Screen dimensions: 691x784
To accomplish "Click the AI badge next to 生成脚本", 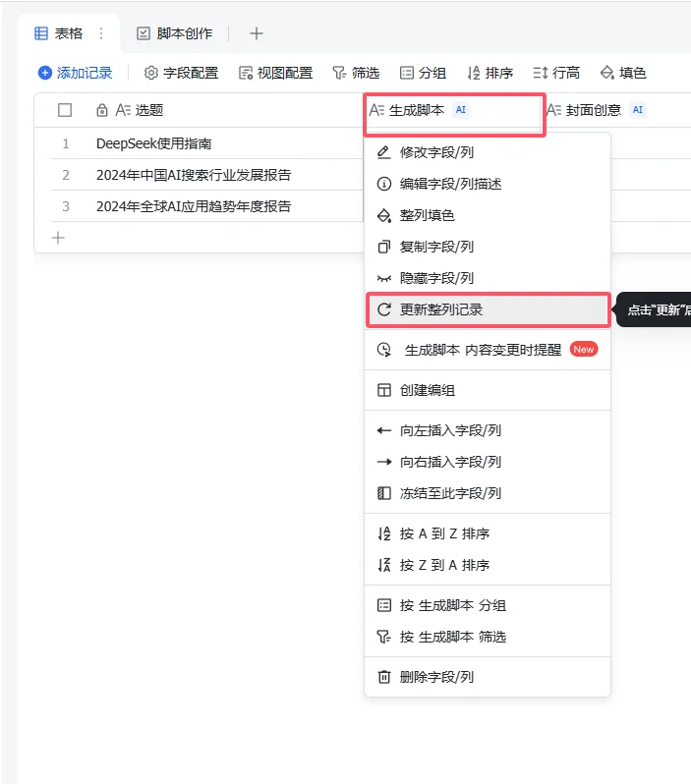I will coord(460,110).
